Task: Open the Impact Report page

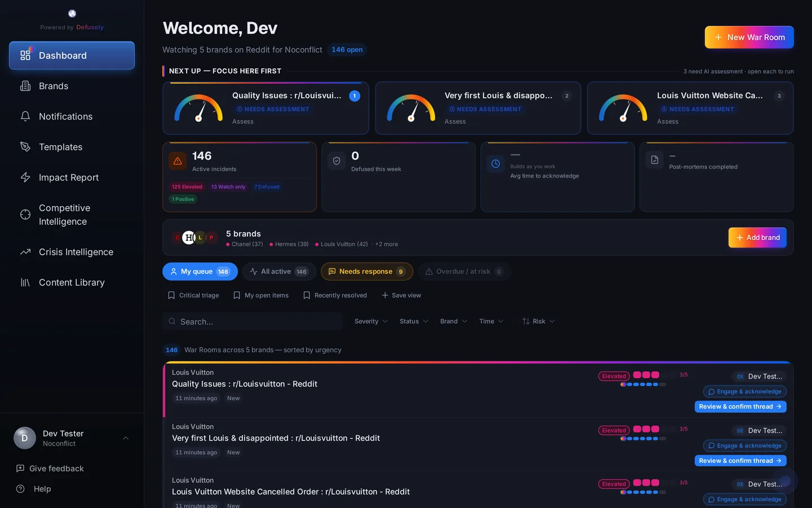Action: pyautogui.click(x=68, y=177)
